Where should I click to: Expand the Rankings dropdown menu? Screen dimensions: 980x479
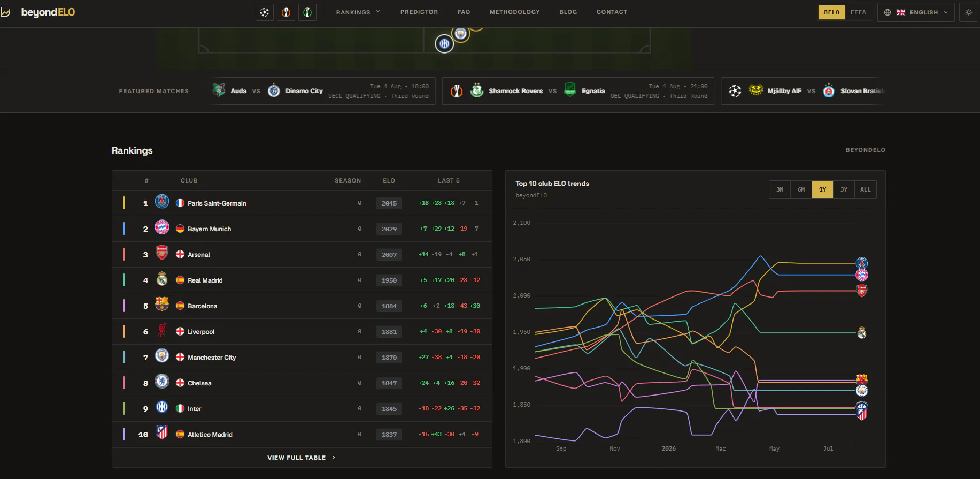tap(358, 12)
